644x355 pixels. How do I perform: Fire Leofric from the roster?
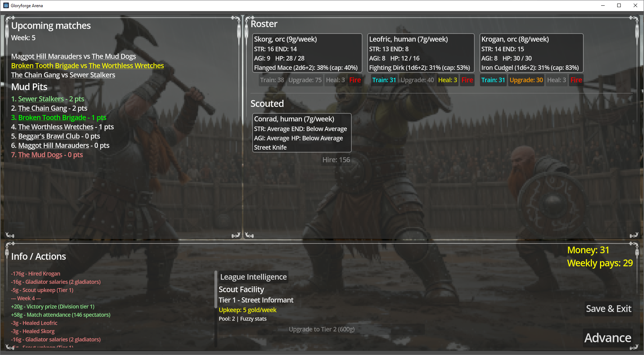coord(467,80)
